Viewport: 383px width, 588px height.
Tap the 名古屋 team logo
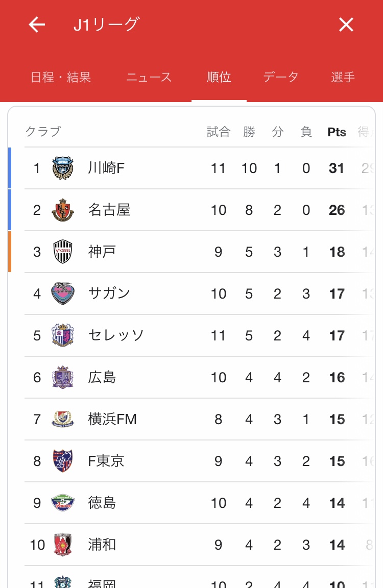pyautogui.click(x=63, y=210)
